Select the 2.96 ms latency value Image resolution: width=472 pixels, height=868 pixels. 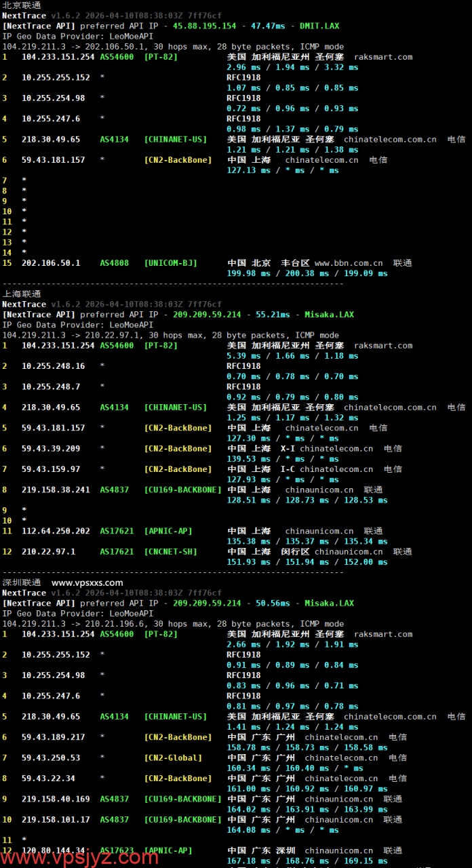coord(243,67)
